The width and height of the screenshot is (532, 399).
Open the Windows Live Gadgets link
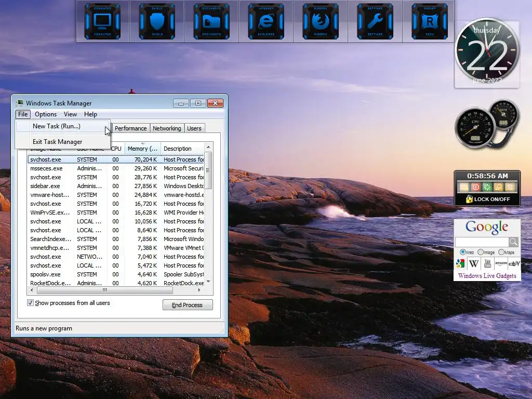(x=487, y=276)
